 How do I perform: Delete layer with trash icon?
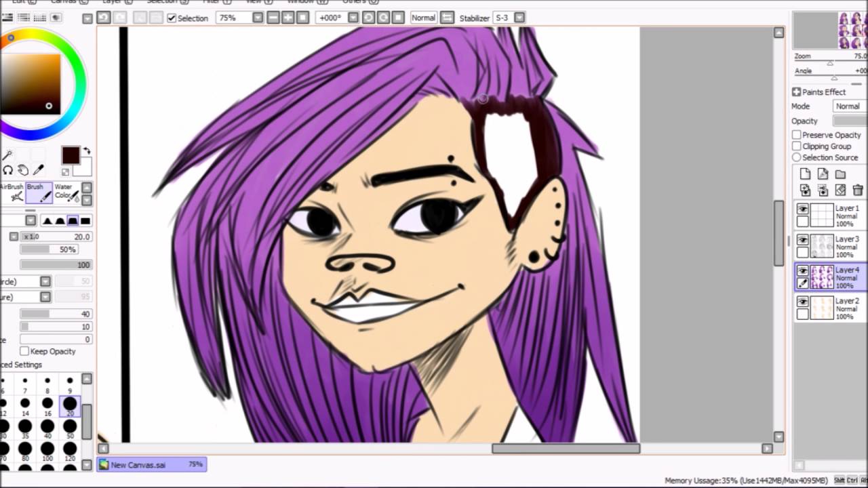858,190
